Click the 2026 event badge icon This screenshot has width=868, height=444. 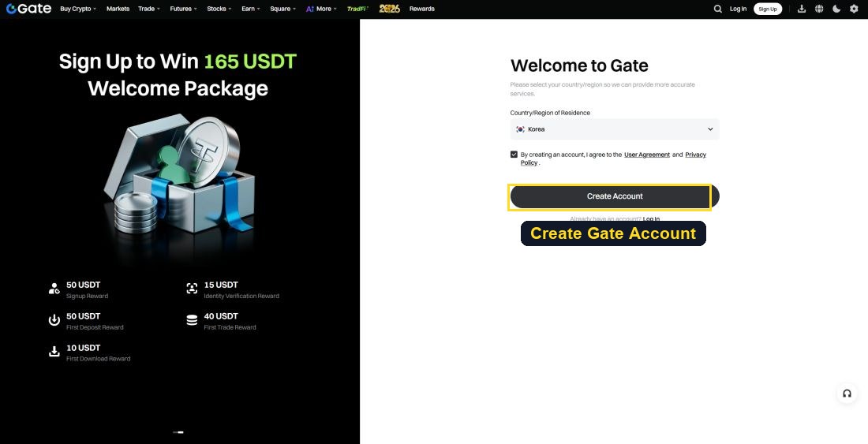(x=390, y=9)
